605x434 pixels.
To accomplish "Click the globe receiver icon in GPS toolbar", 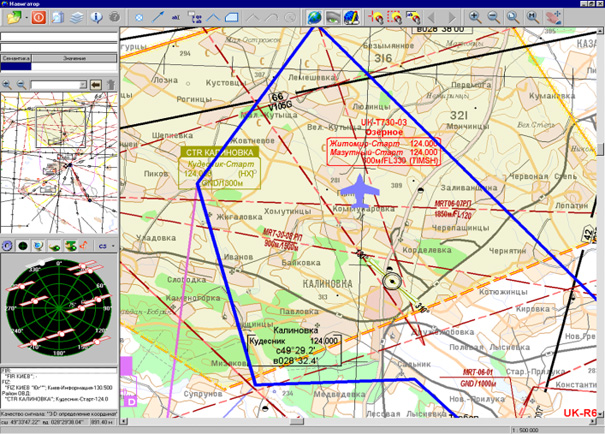I will coord(38,245).
